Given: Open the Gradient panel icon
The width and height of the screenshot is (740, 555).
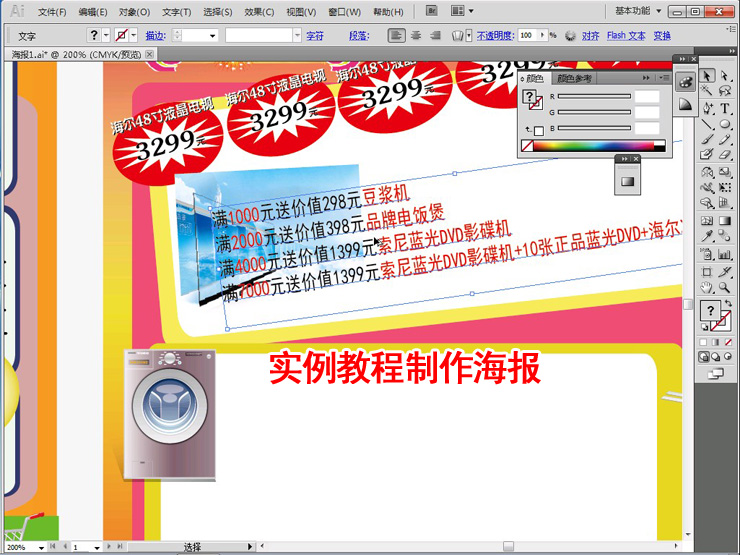Looking at the screenshot, I should pyautogui.click(x=627, y=181).
